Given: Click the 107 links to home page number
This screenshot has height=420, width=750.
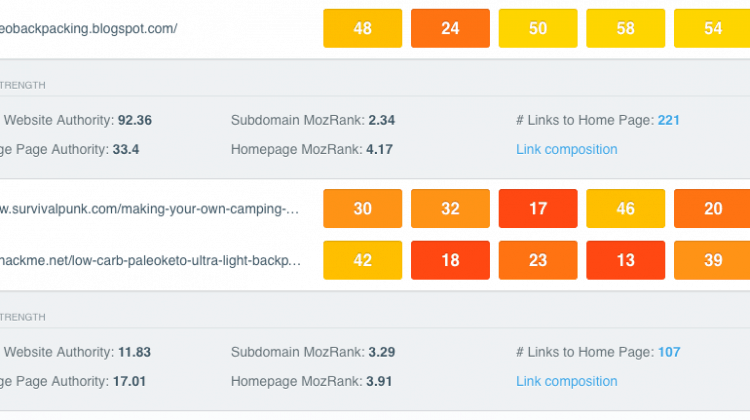Looking at the screenshot, I should coord(669,352).
